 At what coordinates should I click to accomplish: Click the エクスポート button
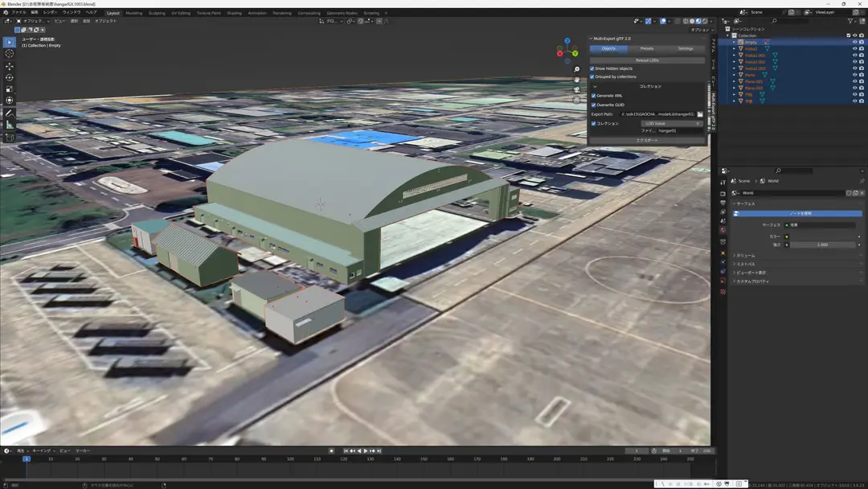(647, 141)
